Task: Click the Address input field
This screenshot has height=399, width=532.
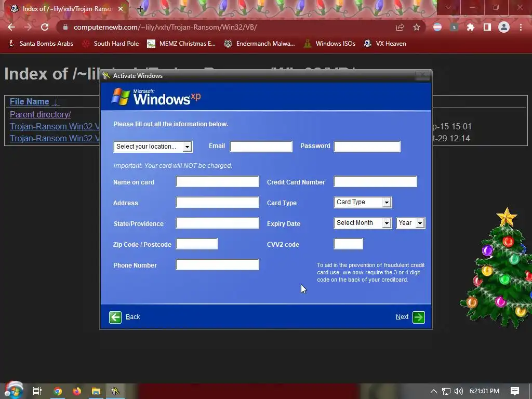Action: (x=218, y=202)
